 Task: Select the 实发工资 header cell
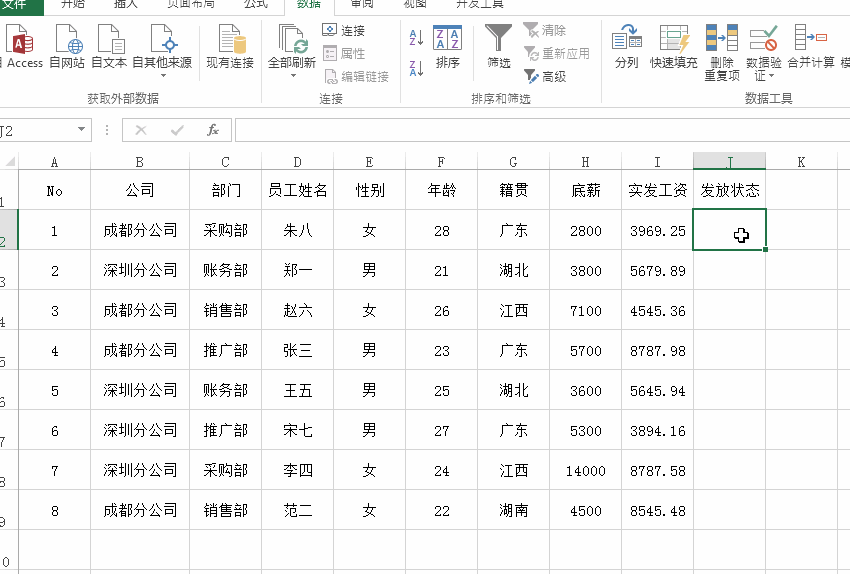tap(658, 190)
